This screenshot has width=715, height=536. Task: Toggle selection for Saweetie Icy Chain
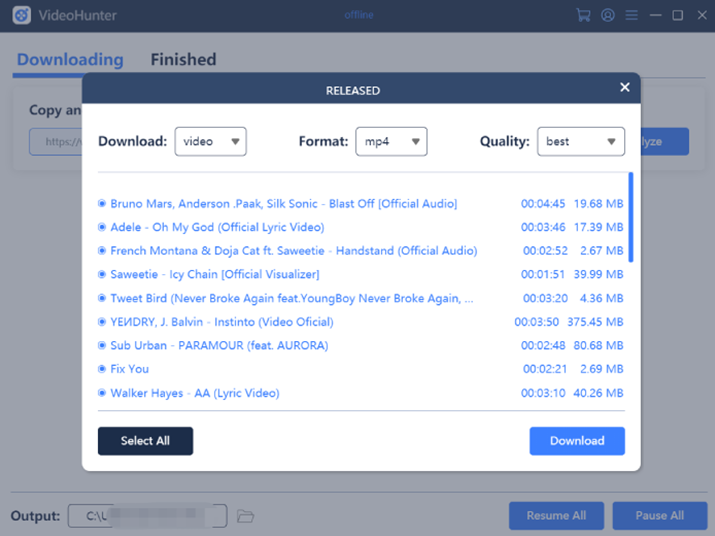click(102, 274)
